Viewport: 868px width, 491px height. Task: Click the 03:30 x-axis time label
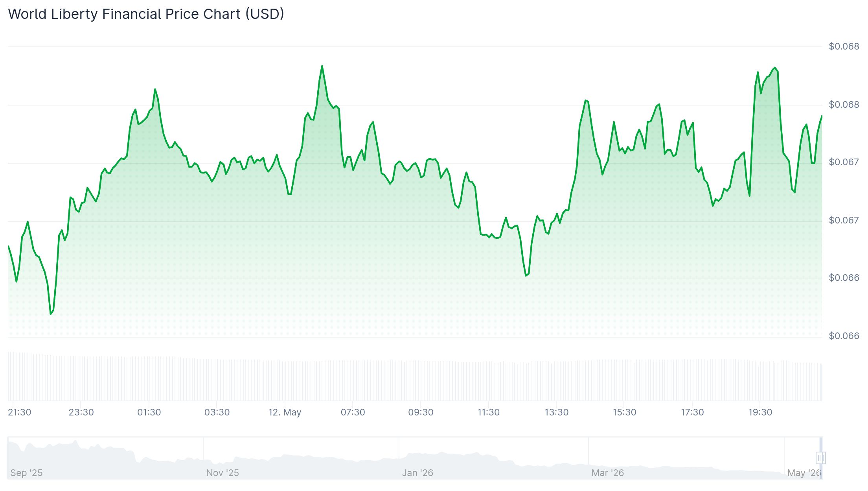(x=217, y=412)
